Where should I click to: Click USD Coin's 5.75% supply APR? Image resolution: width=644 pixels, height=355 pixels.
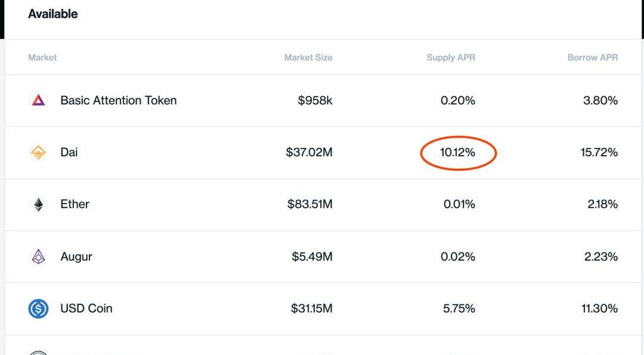[x=459, y=308]
